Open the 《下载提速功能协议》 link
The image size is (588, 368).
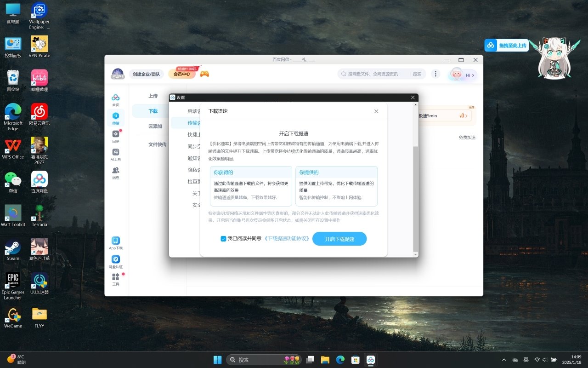(x=287, y=239)
